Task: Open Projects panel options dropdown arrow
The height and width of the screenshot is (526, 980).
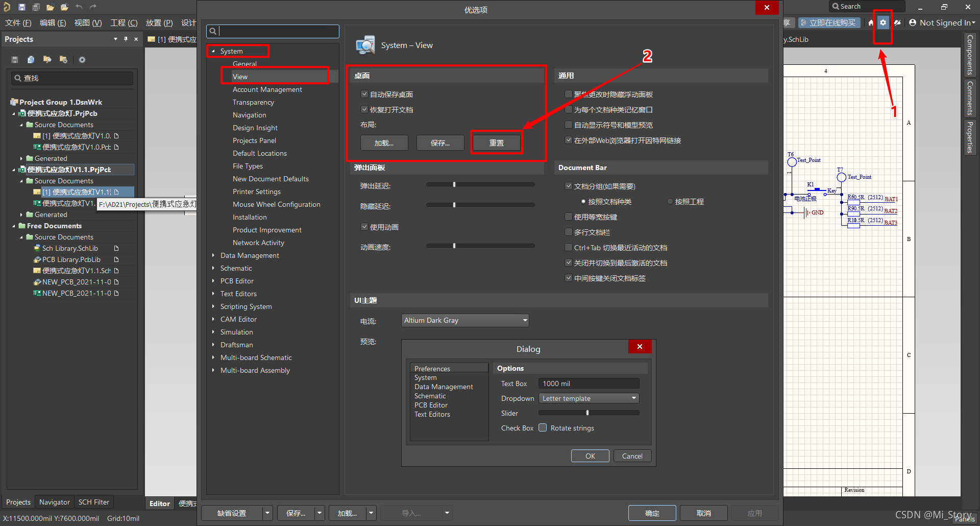Action: click(x=115, y=39)
